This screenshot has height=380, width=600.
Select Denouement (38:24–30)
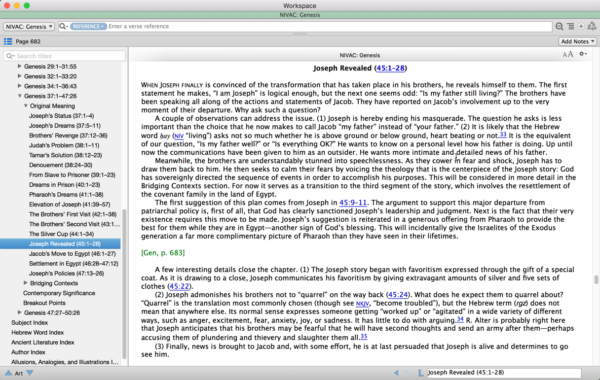[x=60, y=165]
